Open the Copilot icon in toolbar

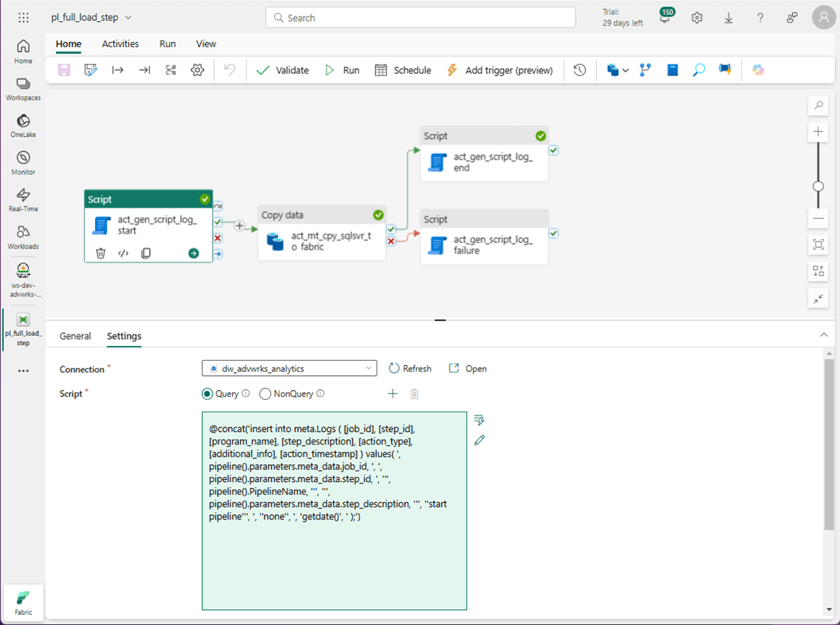click(758, 70)
